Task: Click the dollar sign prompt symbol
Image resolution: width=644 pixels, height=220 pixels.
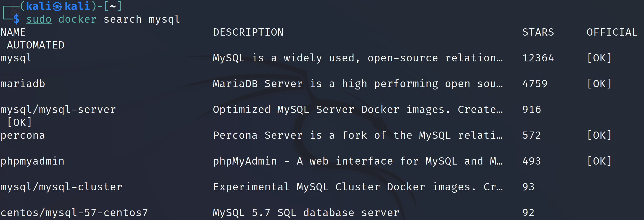Action: (16, 19)
